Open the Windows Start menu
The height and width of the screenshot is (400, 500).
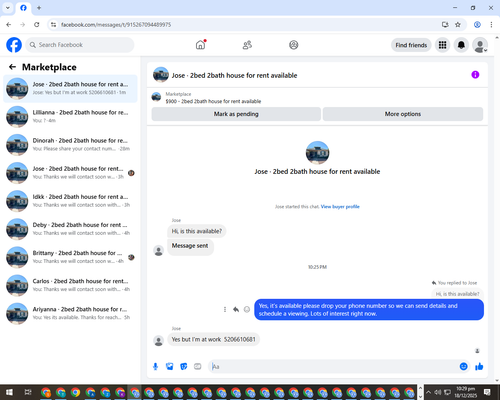(9, 392)
